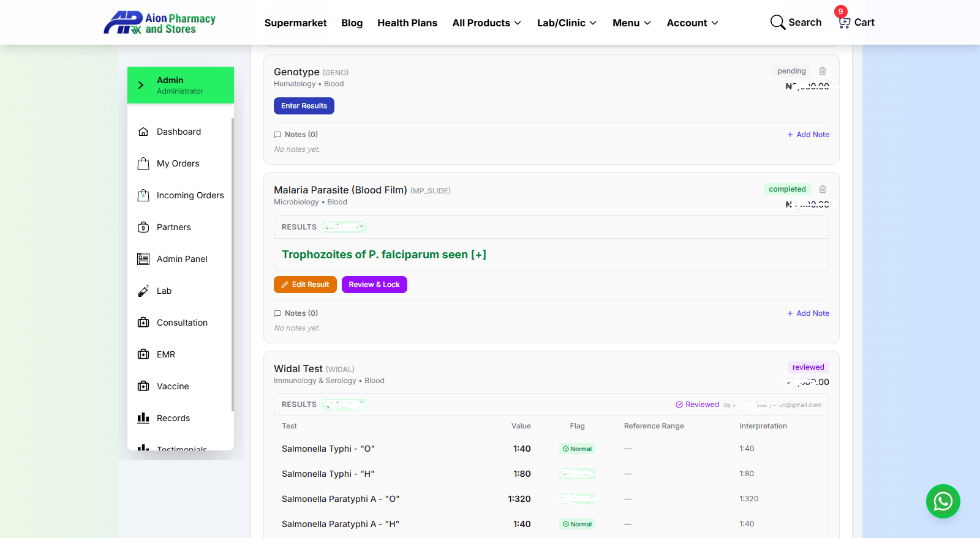Click the Trophozoites of P. falciparum result text
The height and width of the screenshot is (538, 980).
pyautogui.click(x=384, y=255)
